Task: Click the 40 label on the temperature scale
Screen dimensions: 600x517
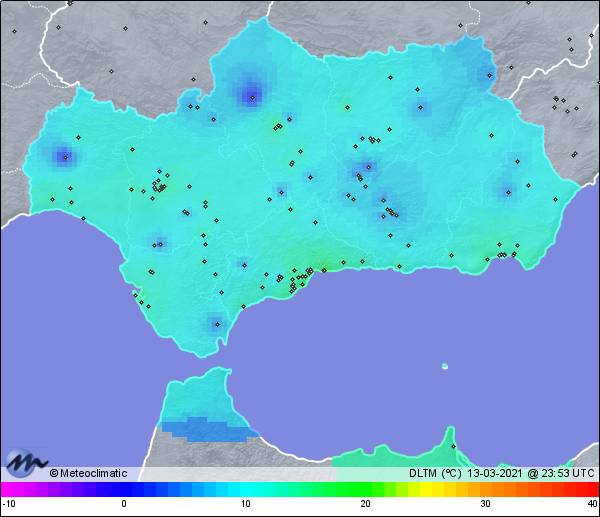Action: tap(591, 504)
